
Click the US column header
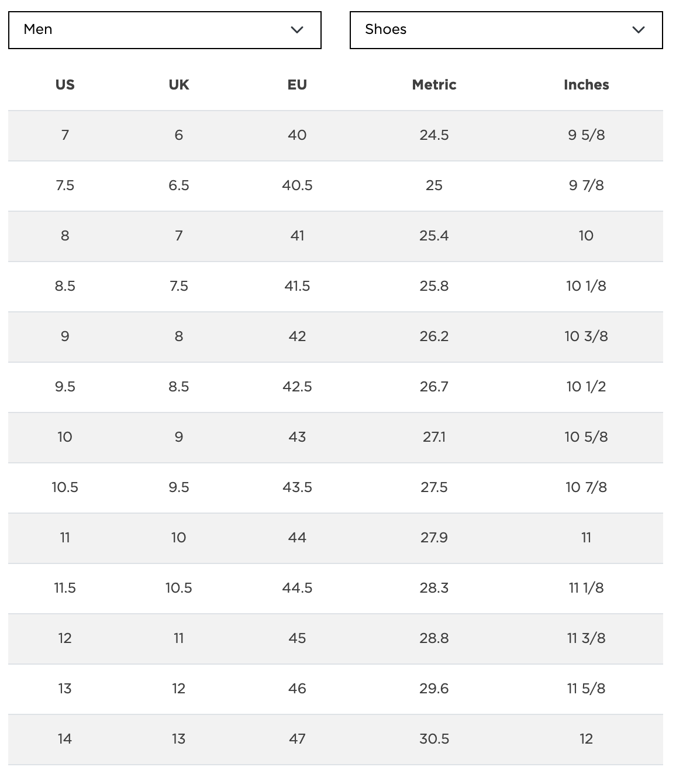pos(65,85)
